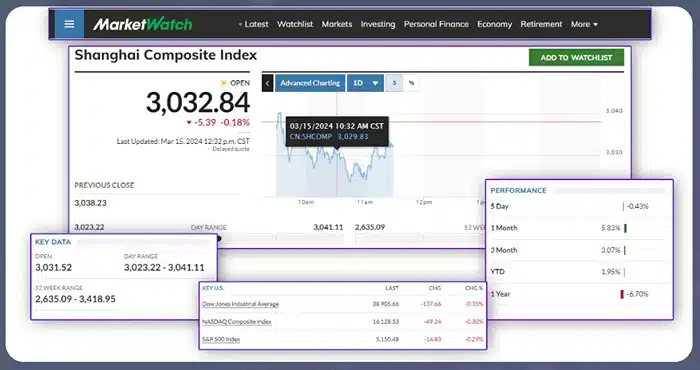
Task: Open Dow Jones Industrial Average link
Action: pos(241,304)
